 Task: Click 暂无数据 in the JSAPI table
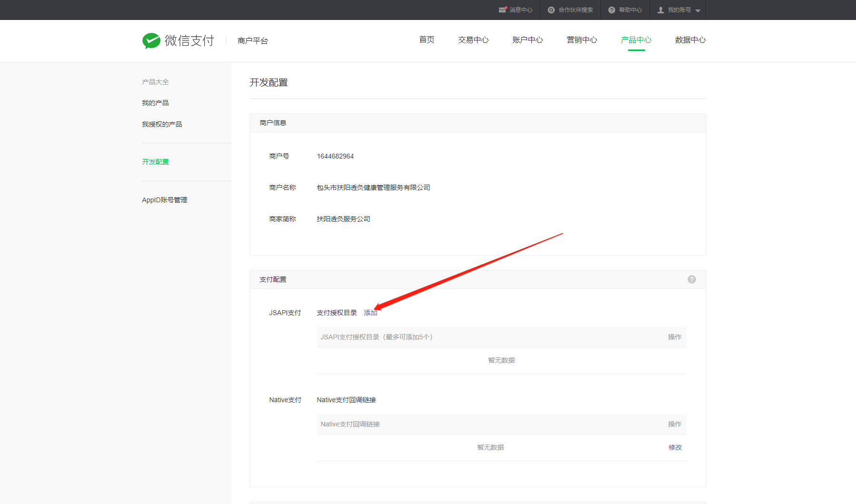(x=501, y=360)
